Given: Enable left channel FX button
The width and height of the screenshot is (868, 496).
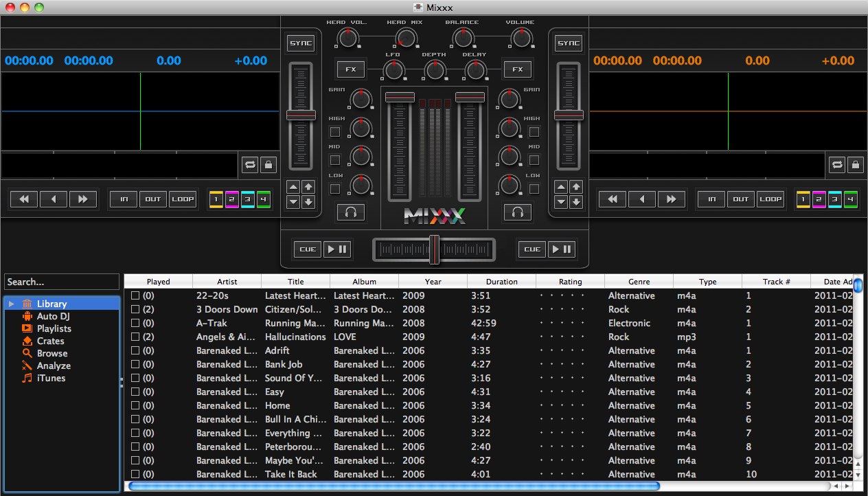Looking at the screenshot, I should [x=350, y=69].
